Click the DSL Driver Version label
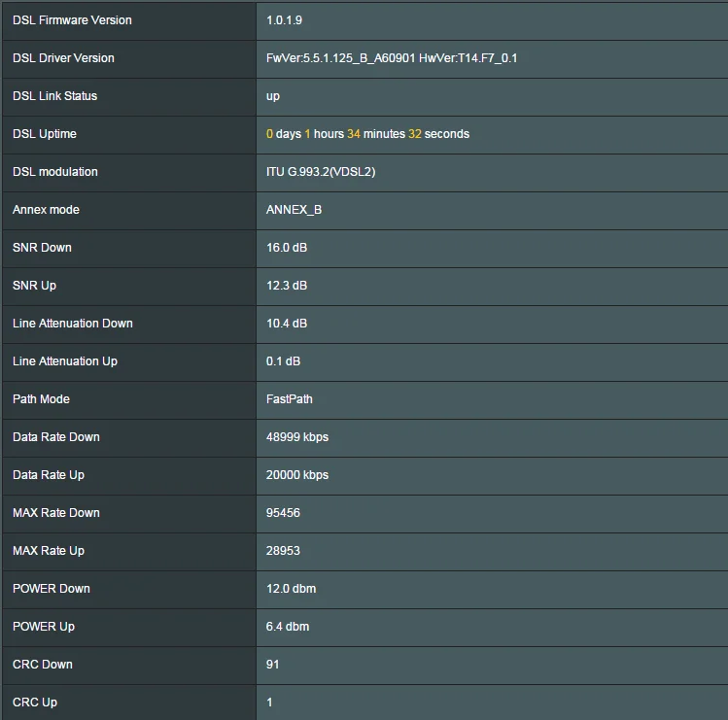The height and width of the screenshot is (720, 728). 63,58
